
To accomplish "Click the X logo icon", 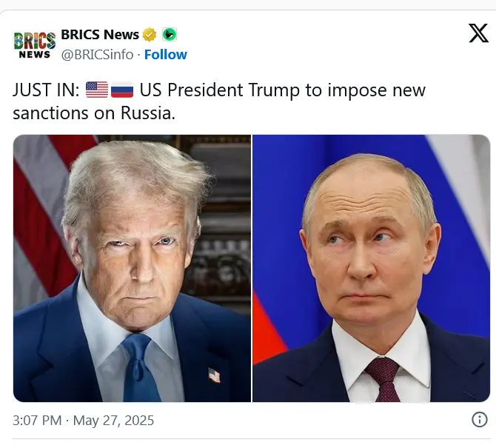I will coord(478,33).
